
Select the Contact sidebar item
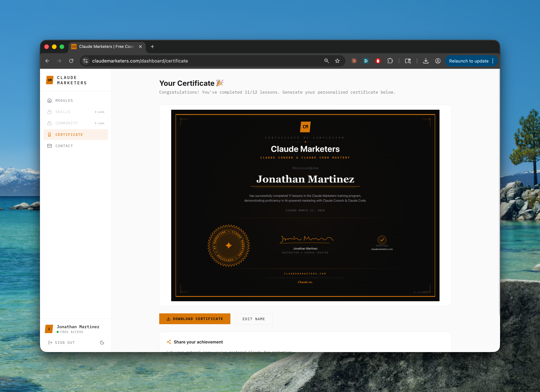64,146
